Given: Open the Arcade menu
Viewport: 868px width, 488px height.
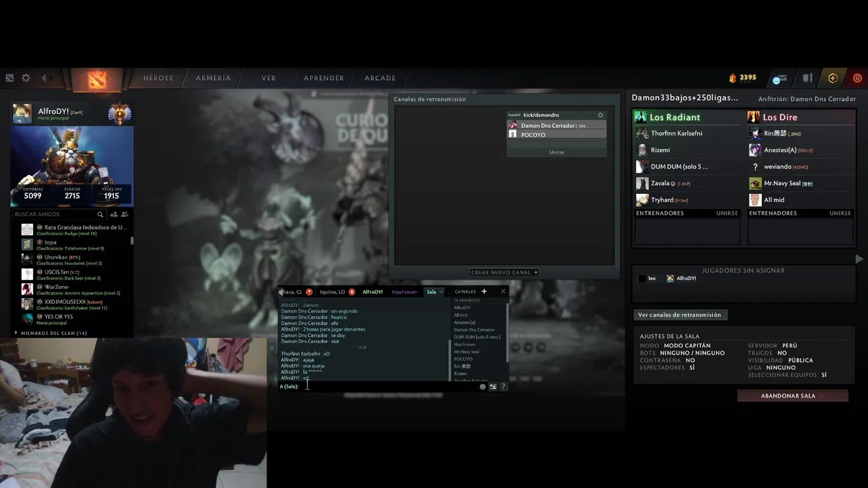Looking at the screenshot, I should click(x=380, y=78).
